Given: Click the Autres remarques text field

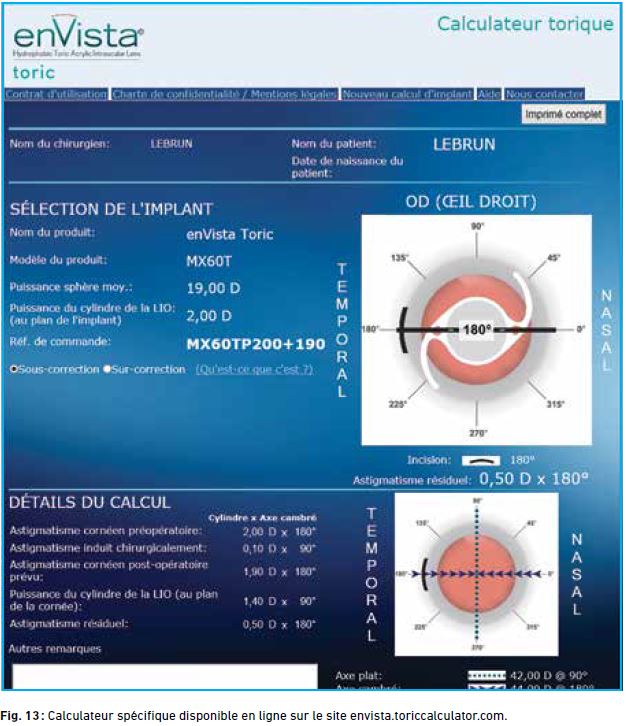Looking at the screenshot, I should point(165,676).
